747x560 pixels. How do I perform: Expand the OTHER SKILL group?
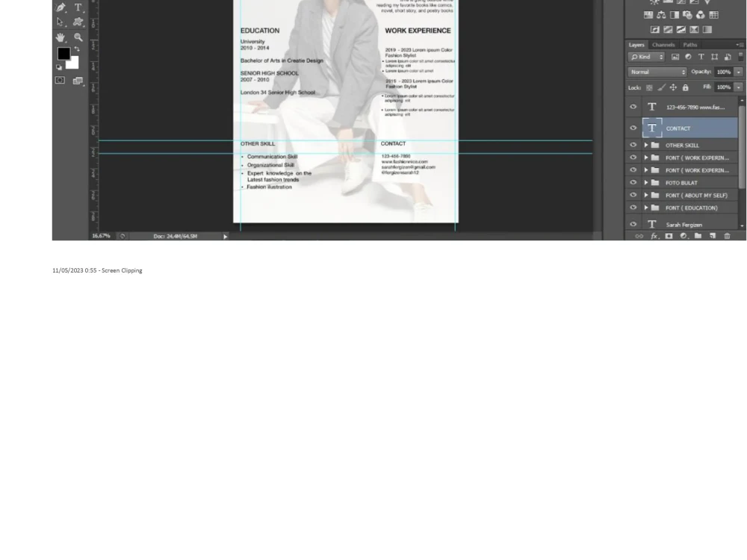coord(646,146)
